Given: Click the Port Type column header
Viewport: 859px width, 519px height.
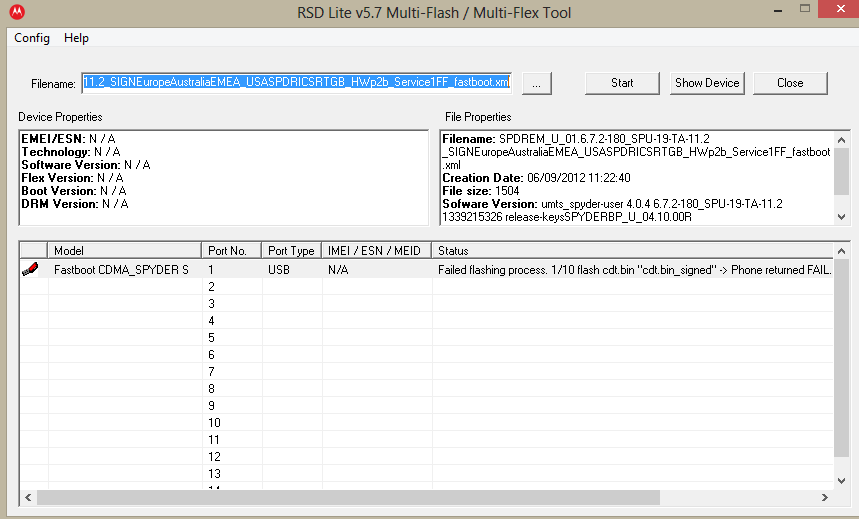Looking at the screenshot, I should 291,250.
